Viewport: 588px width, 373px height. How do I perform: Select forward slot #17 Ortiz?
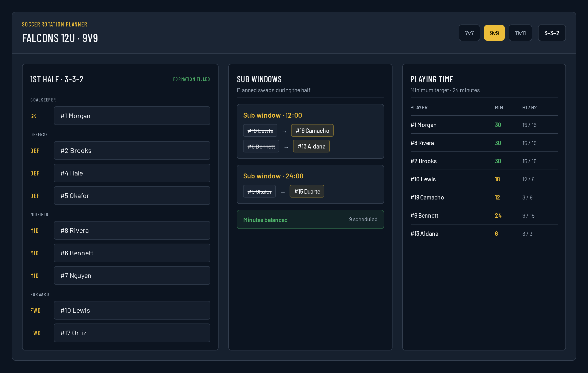(132, 333)
